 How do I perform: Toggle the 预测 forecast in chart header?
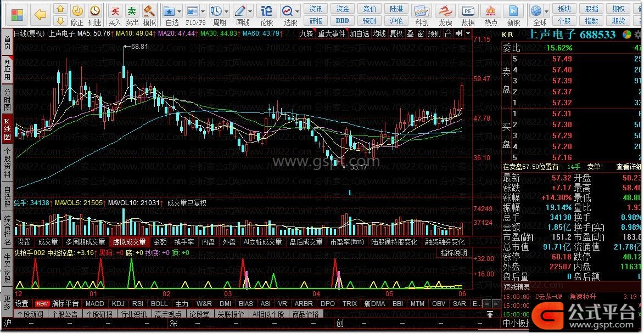tap(434, 33)
